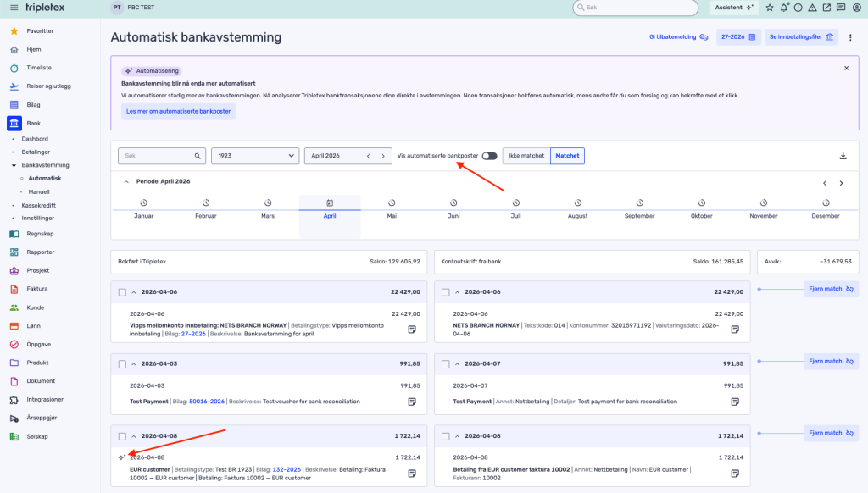Click the note icon on Vipps mellomkonto entry
Screen dimensions: 868x493
click(412, 329)
